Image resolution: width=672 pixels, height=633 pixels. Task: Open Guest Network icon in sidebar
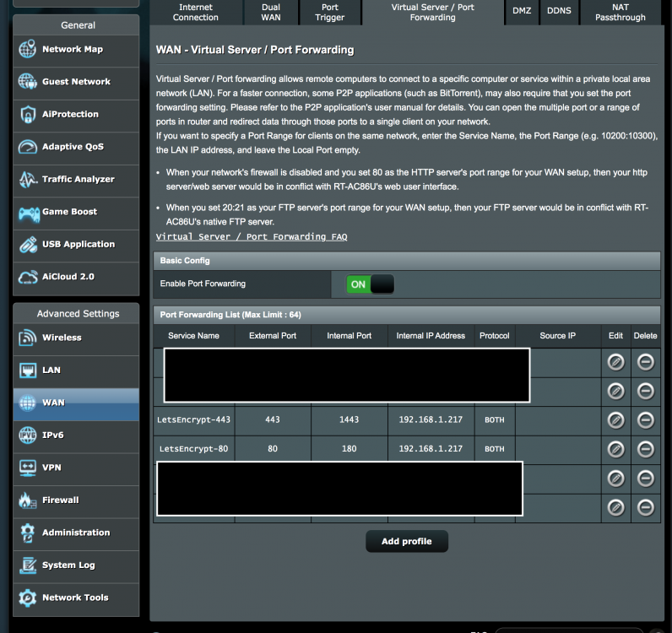click(27, 81)
